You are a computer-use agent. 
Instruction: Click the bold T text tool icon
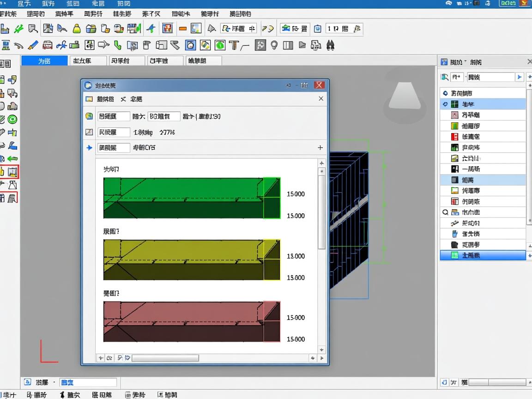[x=234, y=45]
